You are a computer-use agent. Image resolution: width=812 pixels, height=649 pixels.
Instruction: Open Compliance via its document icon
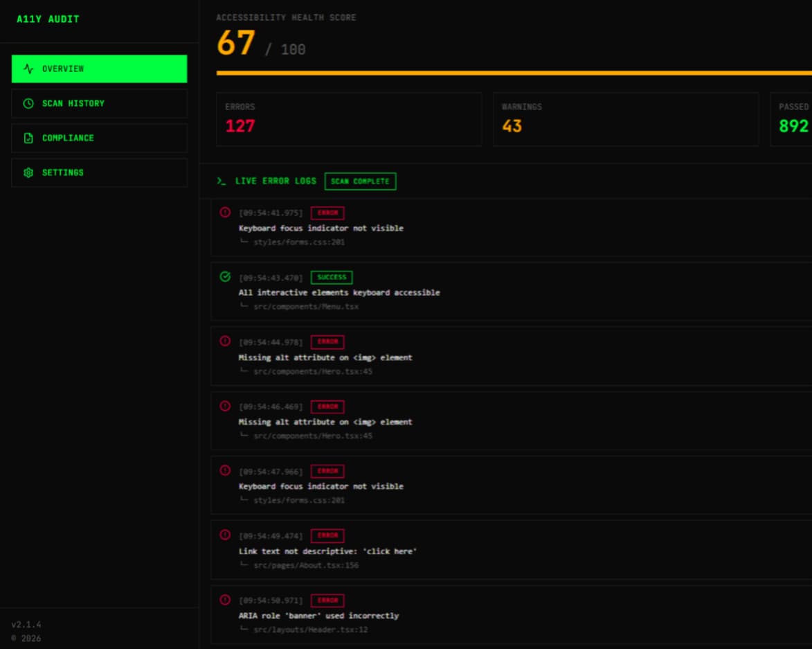[x=28, y=138]
